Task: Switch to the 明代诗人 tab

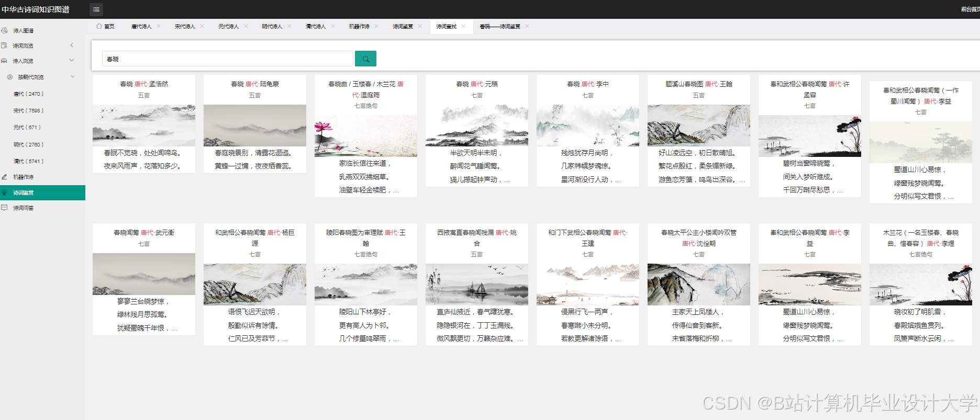Action: [272, 26]
